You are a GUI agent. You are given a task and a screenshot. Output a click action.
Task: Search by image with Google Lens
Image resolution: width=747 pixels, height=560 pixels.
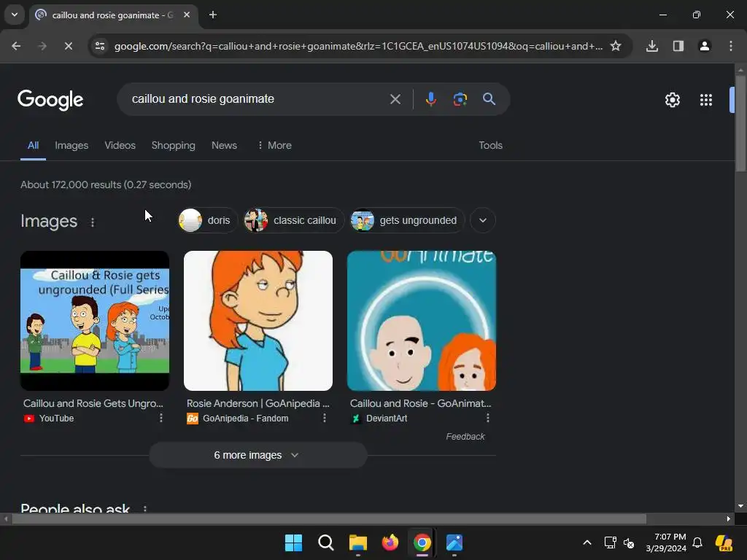[460, 99]
